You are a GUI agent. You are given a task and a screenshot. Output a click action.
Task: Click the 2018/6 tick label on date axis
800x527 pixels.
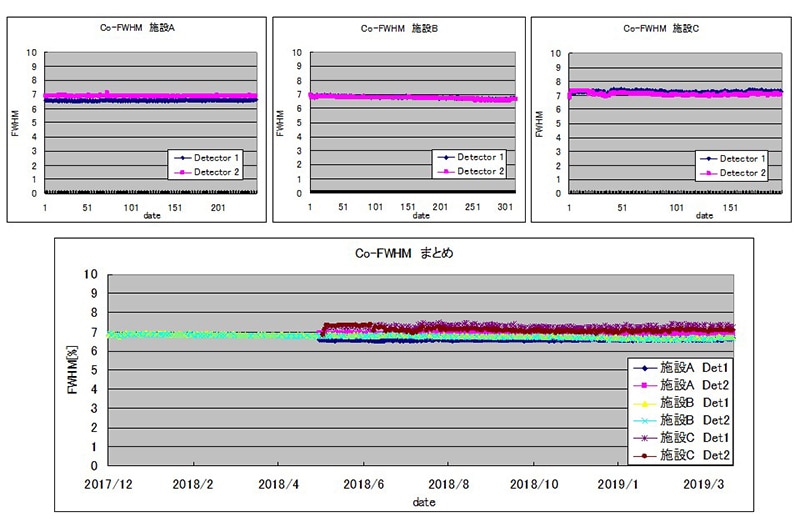coord(365,483)
